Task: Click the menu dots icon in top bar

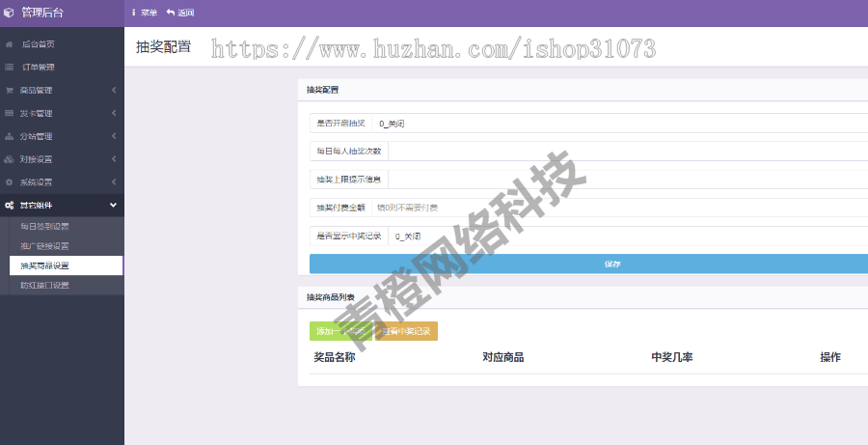Action: click(133, 13)
